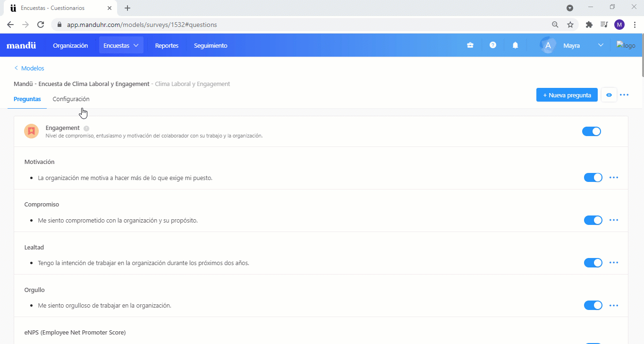Open the briefcase icon in the top bar
The width and height of the screenshot is (644, 344).
470,45
